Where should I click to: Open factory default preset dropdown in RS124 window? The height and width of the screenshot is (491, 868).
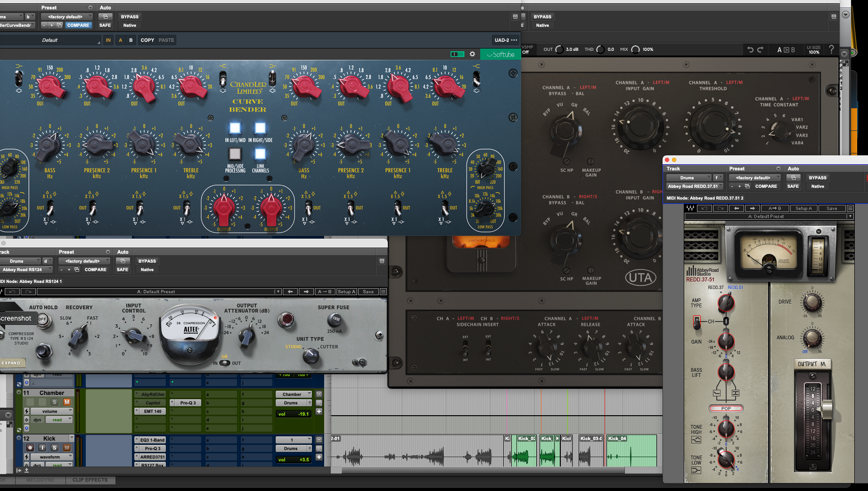(x=84, y=261)
